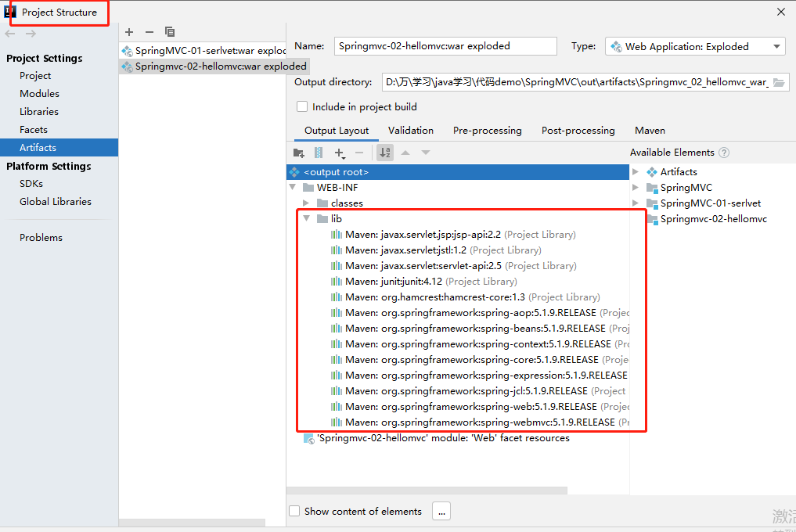
Task: Select Artifacts in Project Settings
Action: click(59, 147)
